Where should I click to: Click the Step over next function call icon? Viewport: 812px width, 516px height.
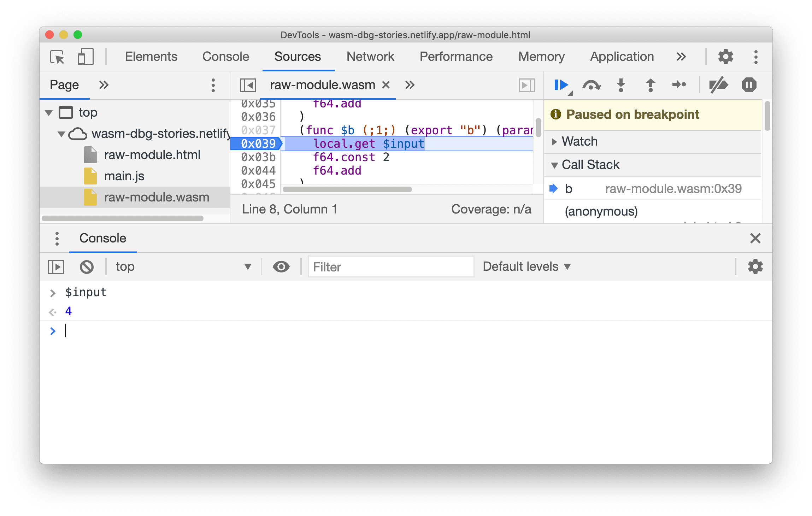pos(593,84)
